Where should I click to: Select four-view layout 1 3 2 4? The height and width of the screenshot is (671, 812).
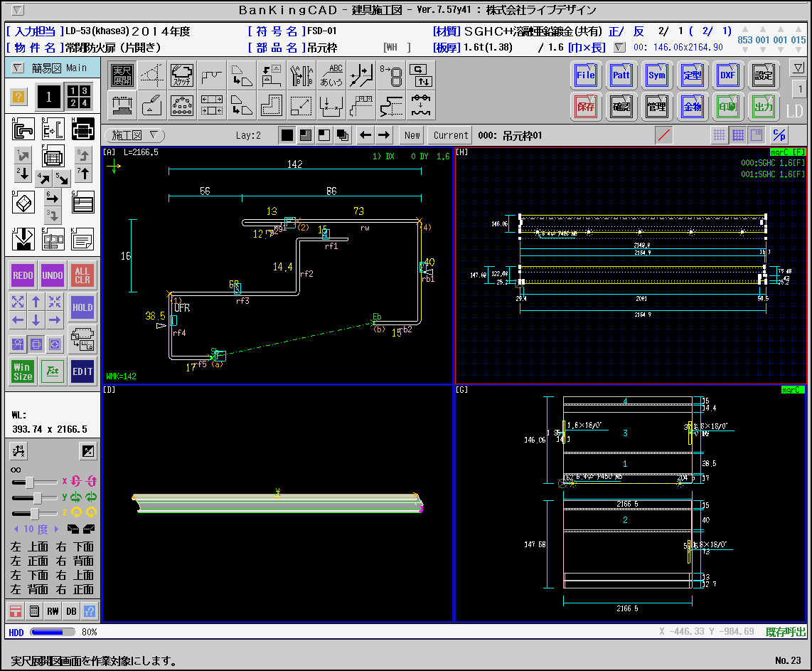79,96
